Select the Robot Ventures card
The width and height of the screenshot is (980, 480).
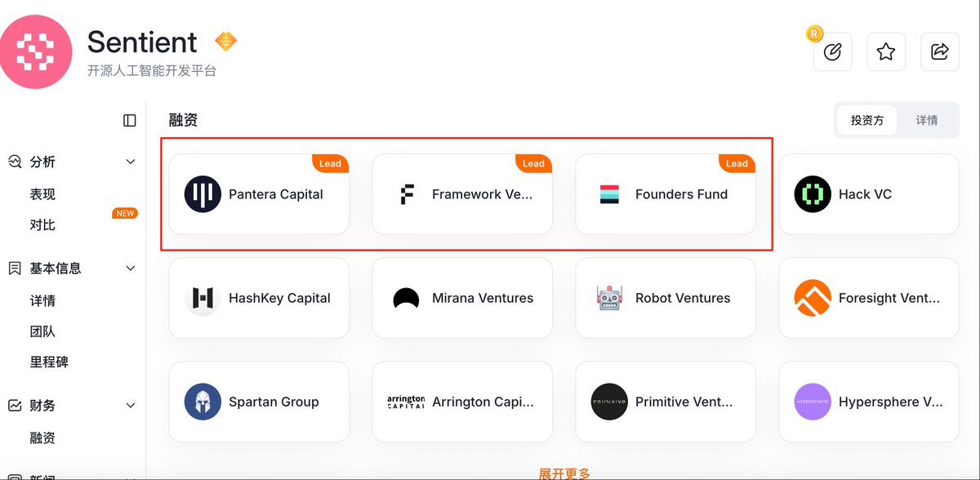(665, 298)
